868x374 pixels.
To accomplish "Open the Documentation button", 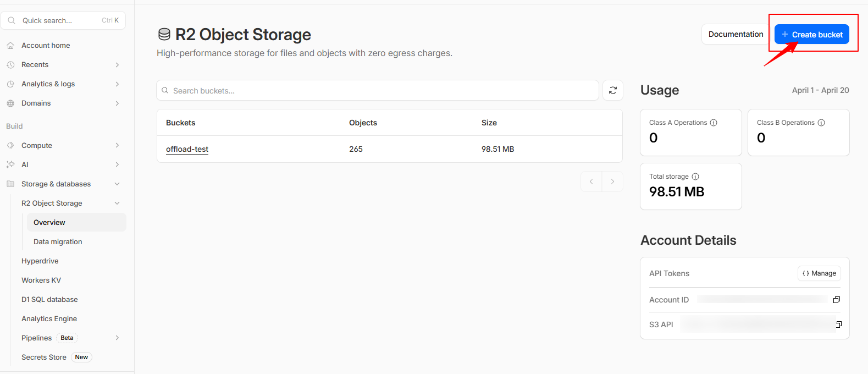I will click(x=736, y=34).
